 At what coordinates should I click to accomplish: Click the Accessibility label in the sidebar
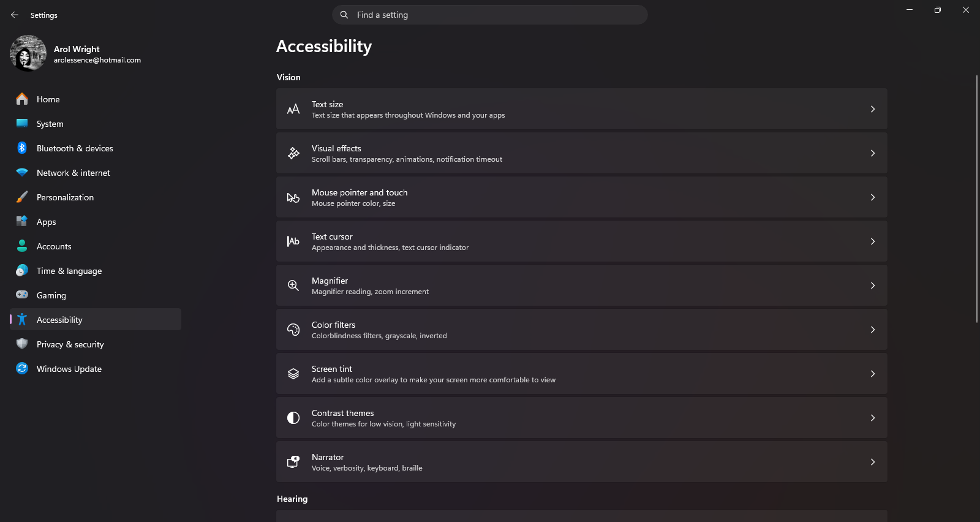pyautogui.click(x=59, y=320)
